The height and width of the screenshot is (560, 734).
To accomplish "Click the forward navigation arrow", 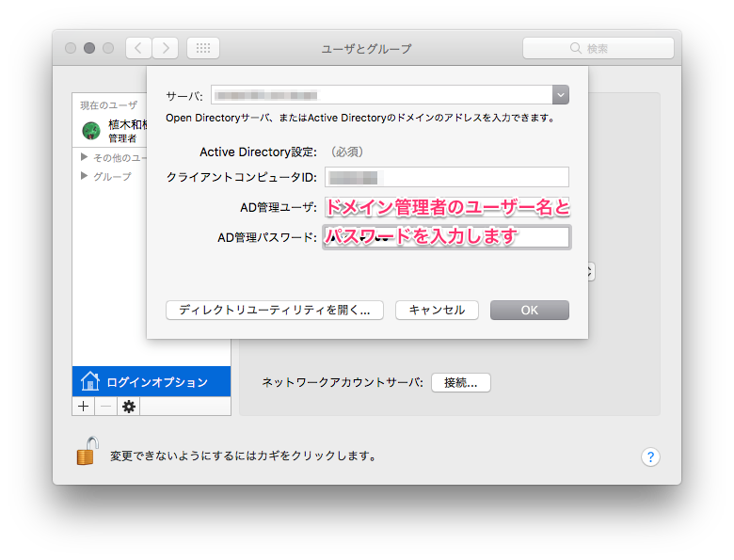I will [166, 48].
